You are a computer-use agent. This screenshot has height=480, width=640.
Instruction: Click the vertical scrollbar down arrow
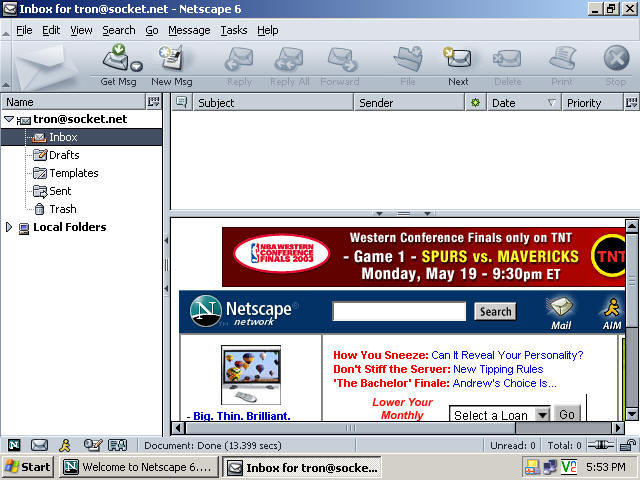click(631, 414)
